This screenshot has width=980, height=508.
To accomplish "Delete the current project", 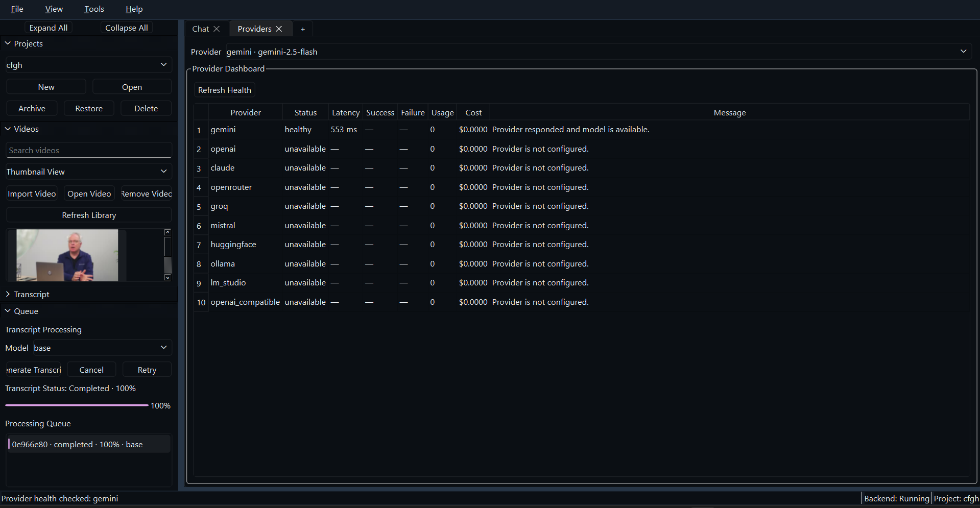I will tap(146, 108).
